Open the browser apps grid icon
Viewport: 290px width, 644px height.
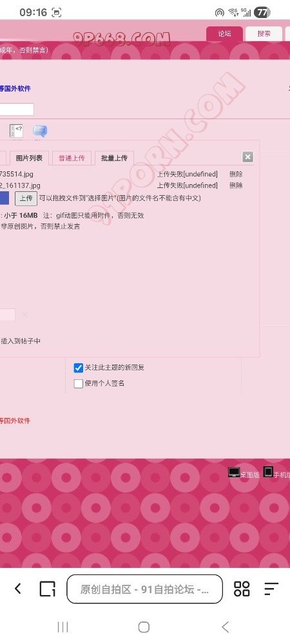click(x=242, y=589)
